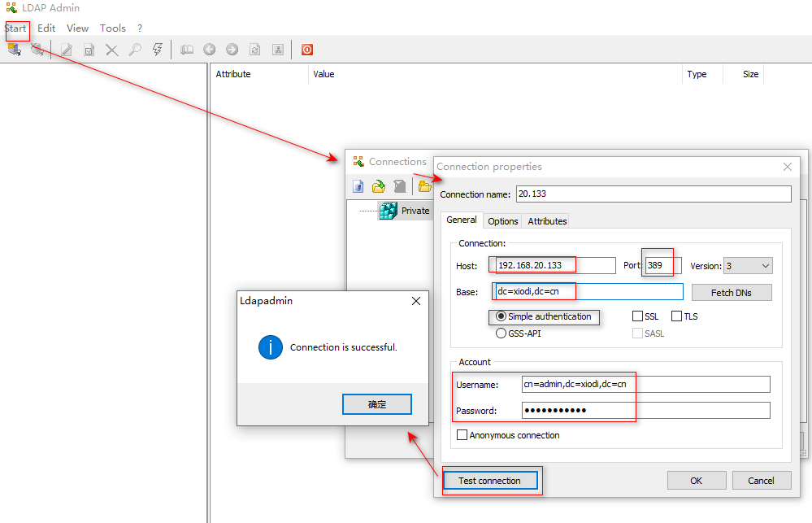Open the Tools menu
812x523 pixels.
(112, 28)
